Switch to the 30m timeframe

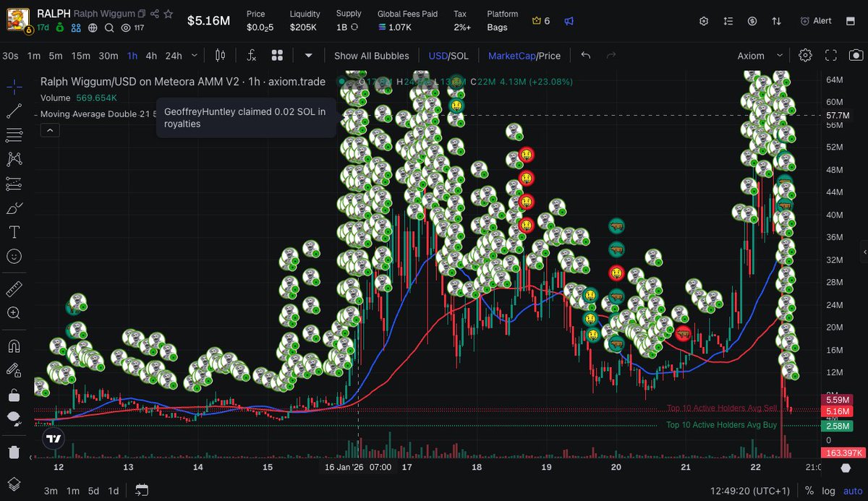(109, 56)
